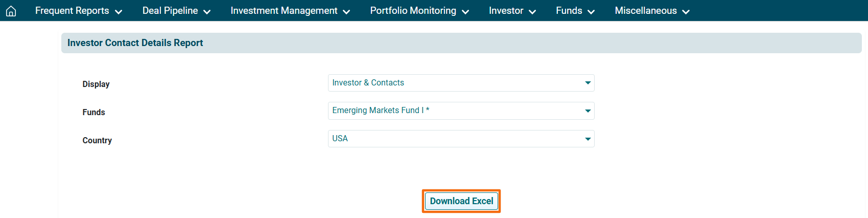Expand the Display dropdown
This screenshot has width=868, height=218.
point(461,83)
